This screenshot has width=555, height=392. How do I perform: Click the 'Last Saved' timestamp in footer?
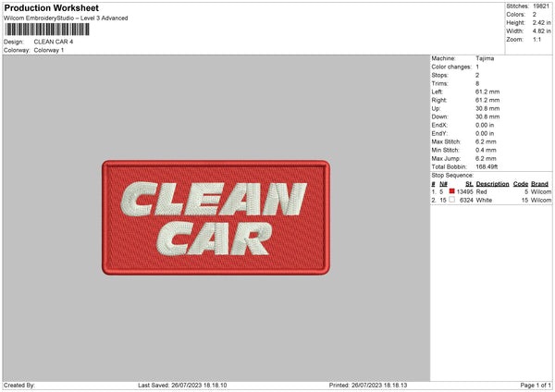coord(182,386)
